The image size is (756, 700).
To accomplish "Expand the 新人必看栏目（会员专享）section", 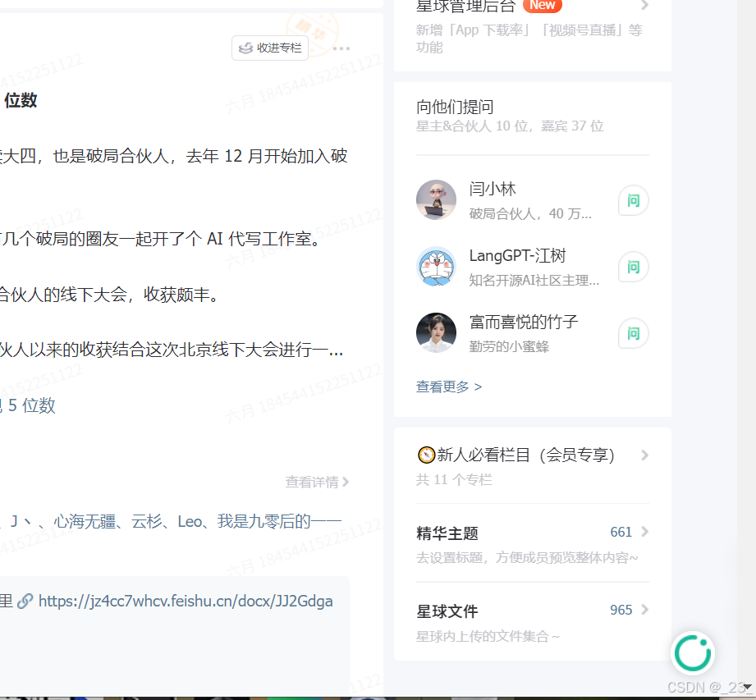I will 645,455.
